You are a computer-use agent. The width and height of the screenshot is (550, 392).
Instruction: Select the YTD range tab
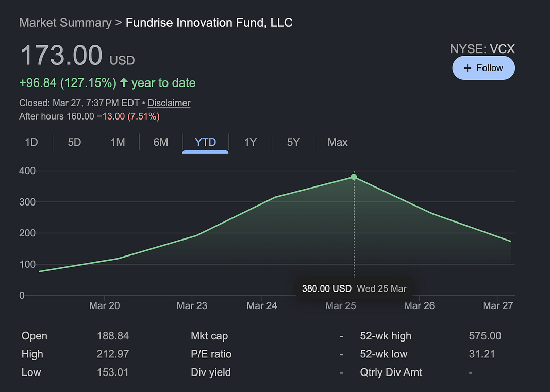205,142
